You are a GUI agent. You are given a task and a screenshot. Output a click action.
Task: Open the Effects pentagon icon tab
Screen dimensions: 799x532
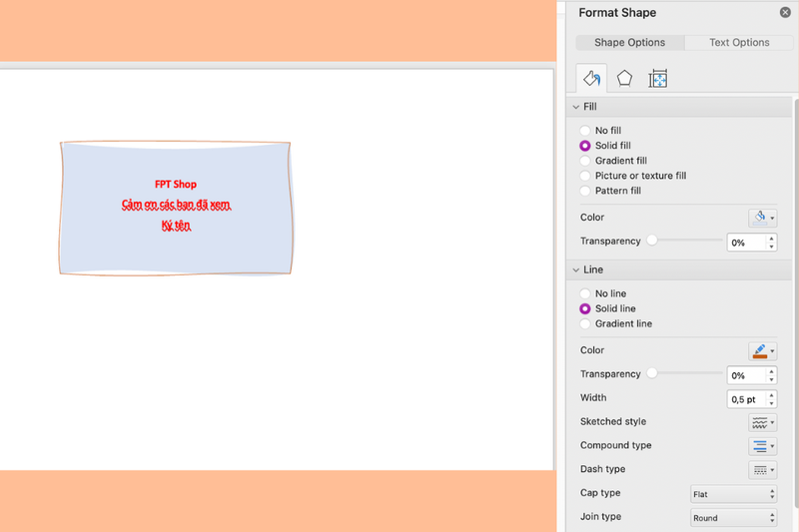(624, 79)
